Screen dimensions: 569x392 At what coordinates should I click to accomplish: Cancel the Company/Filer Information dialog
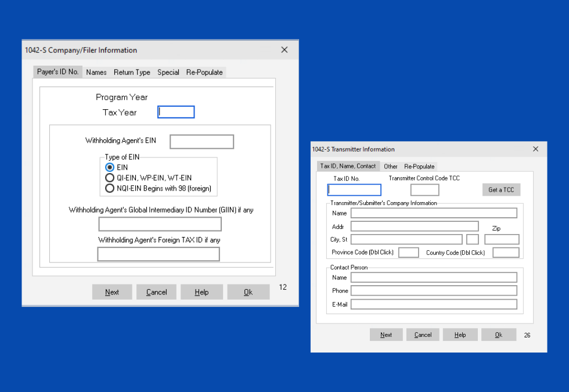pos(156,292)
